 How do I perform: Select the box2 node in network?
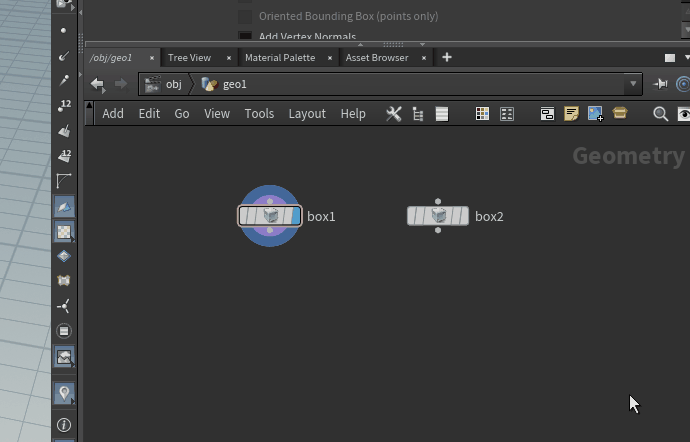click(438, 216)
